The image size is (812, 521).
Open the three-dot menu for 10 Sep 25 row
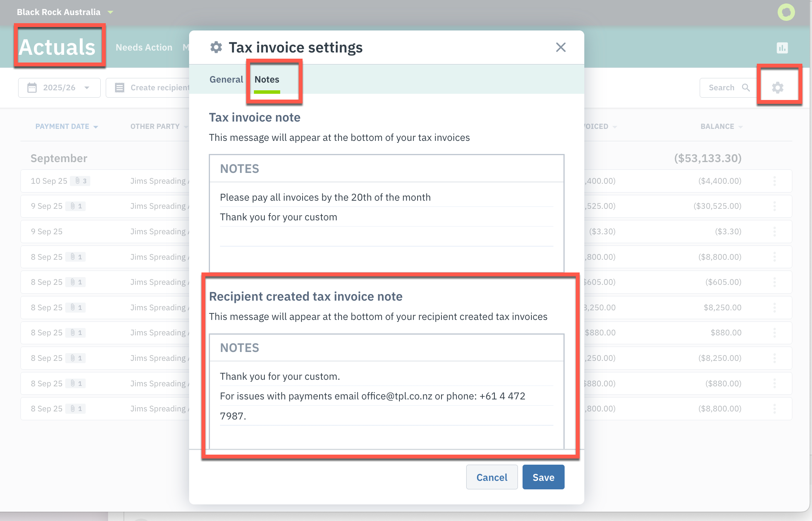tap(775, 181)
